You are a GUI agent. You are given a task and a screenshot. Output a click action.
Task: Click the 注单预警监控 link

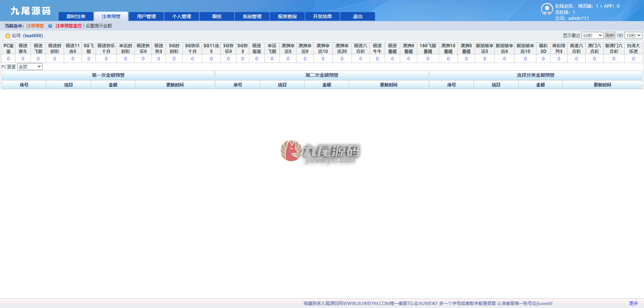pyautogui.click(x=69, y=26)
